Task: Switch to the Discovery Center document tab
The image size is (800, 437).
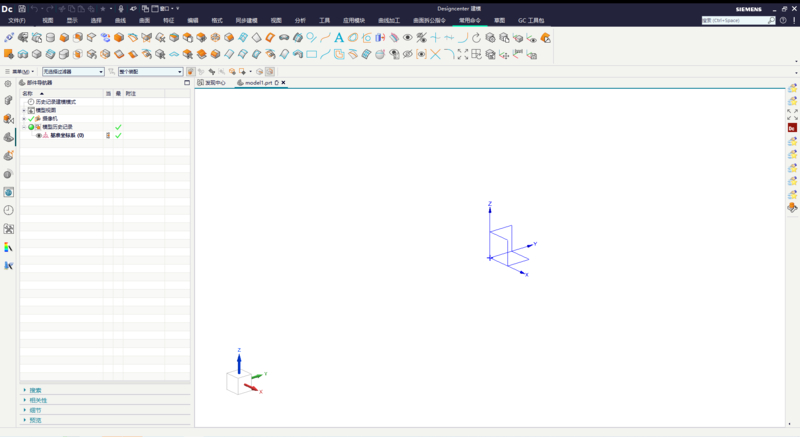Action: (211, 83)
